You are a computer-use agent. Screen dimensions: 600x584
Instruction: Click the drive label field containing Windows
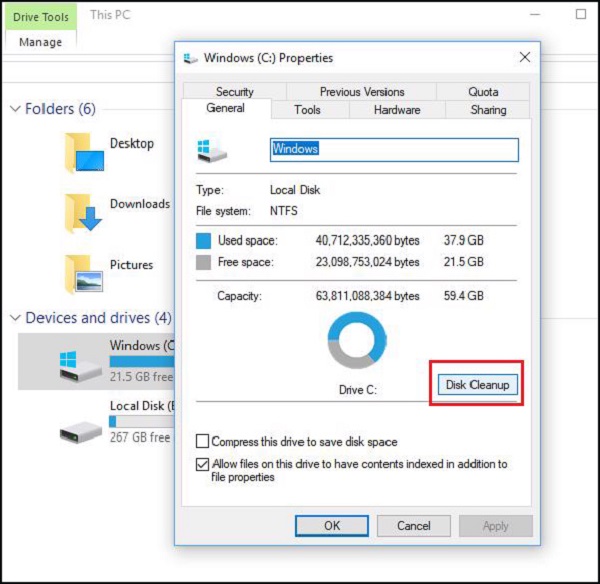(x=394, y=150)
